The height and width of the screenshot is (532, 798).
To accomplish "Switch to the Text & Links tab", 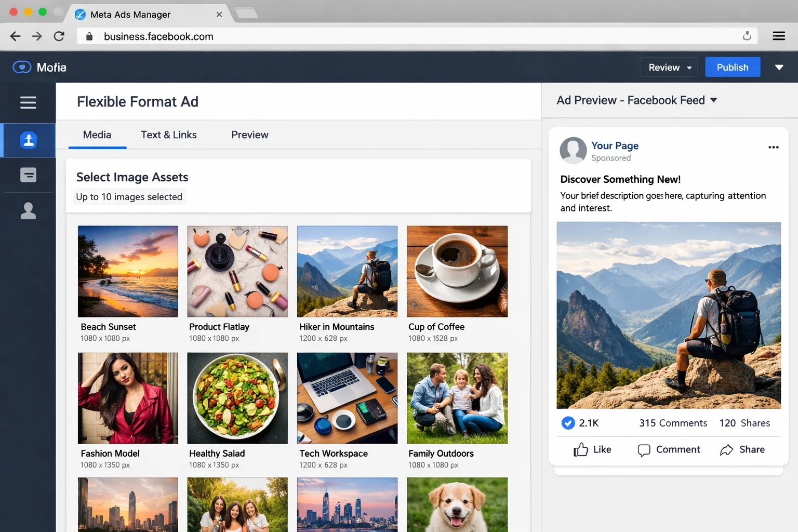I will point(168,135).
